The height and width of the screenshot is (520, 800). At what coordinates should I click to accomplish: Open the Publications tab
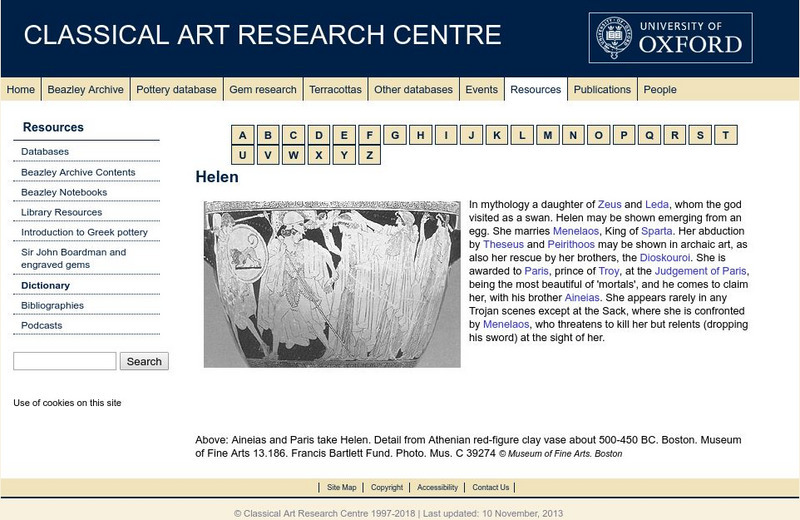[x=602, y=90]
